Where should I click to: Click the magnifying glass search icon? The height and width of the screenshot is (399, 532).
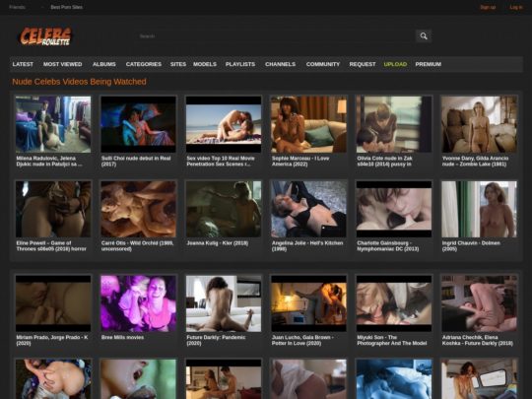(x=424, y=36)
